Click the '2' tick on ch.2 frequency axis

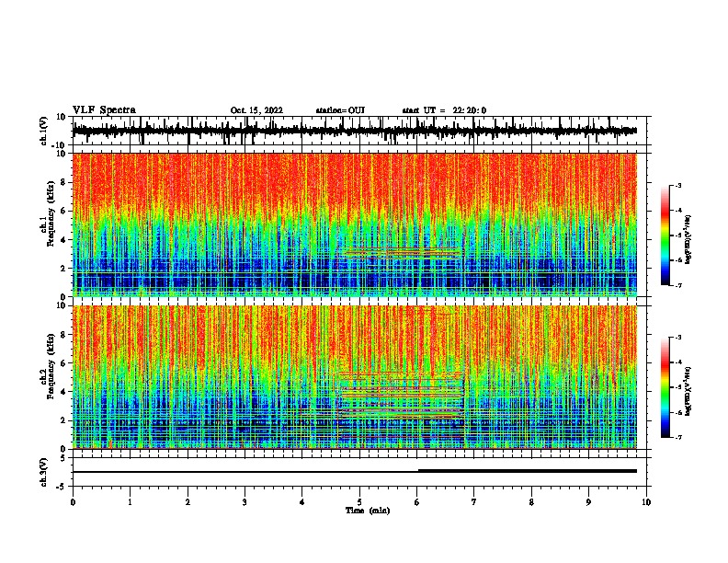tap(64, 420)
